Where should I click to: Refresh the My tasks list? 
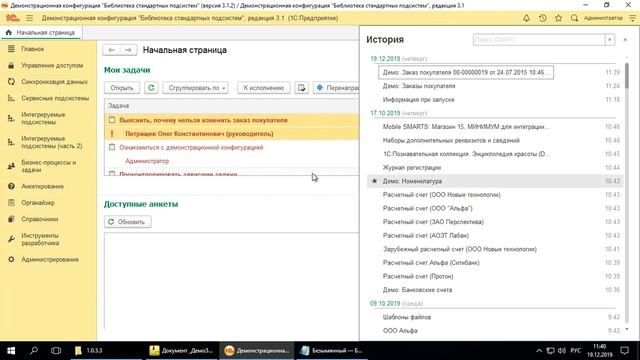(151, 88)
